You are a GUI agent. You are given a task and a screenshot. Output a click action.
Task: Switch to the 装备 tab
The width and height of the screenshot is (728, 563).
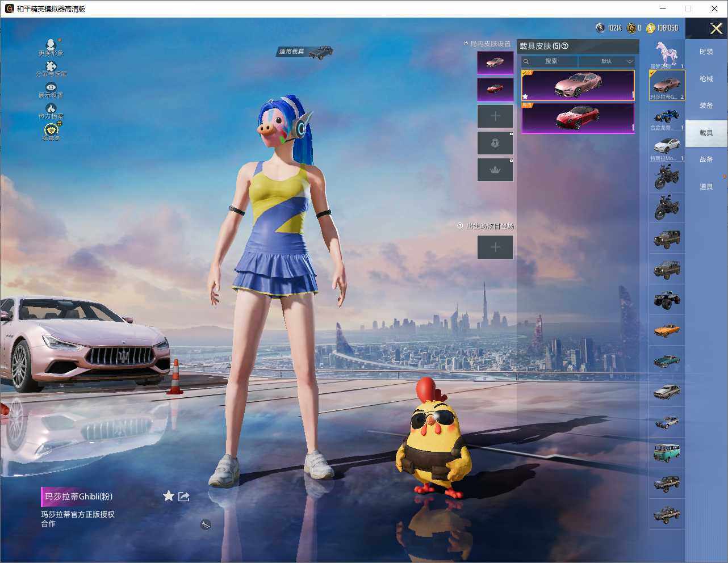[706, 106]
